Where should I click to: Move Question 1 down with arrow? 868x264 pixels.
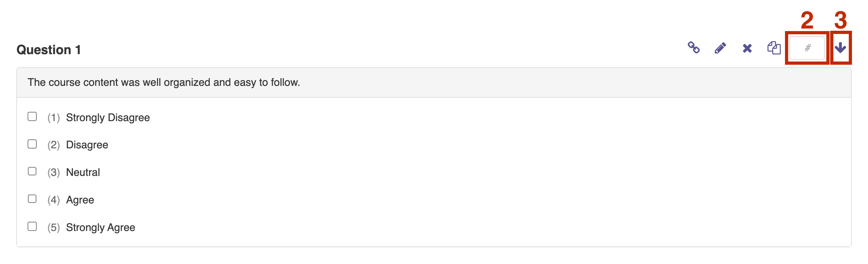[840, 48]
